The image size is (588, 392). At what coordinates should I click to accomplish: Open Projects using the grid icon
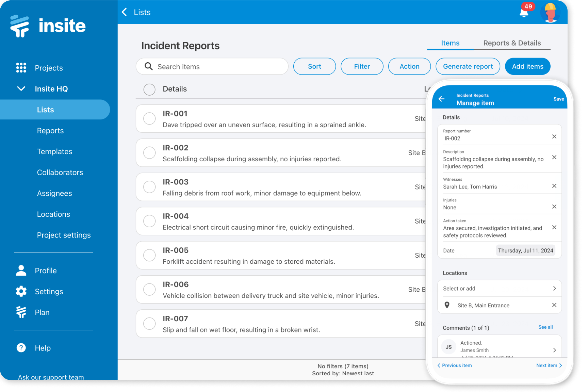21,68
